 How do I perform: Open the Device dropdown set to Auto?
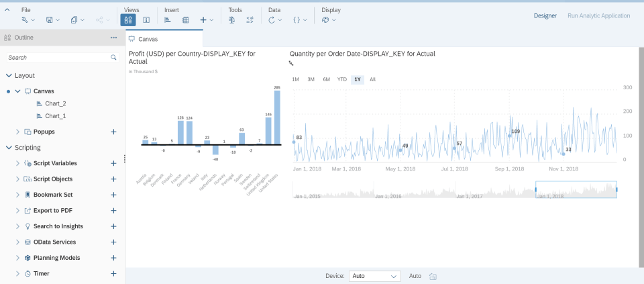[x=374, y=276]
